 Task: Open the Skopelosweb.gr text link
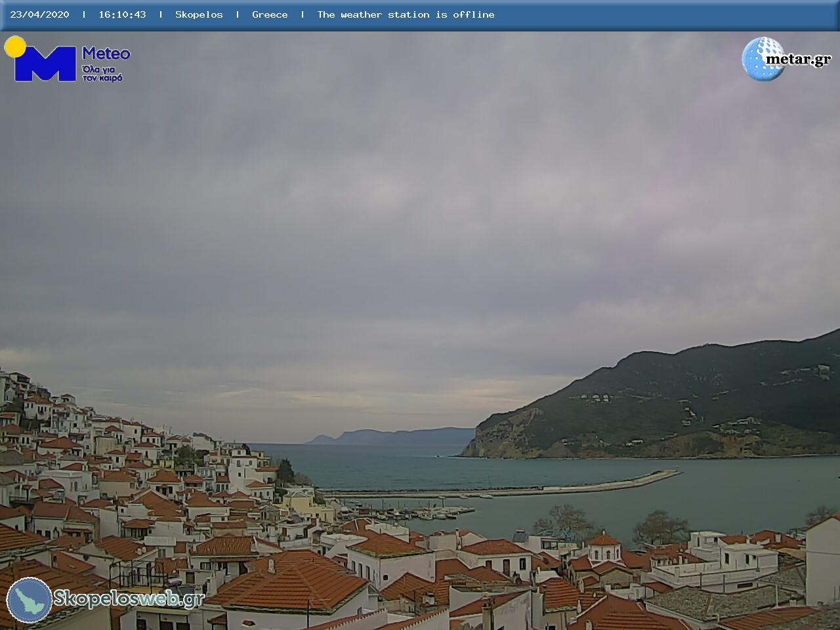[x=129, y=598]
